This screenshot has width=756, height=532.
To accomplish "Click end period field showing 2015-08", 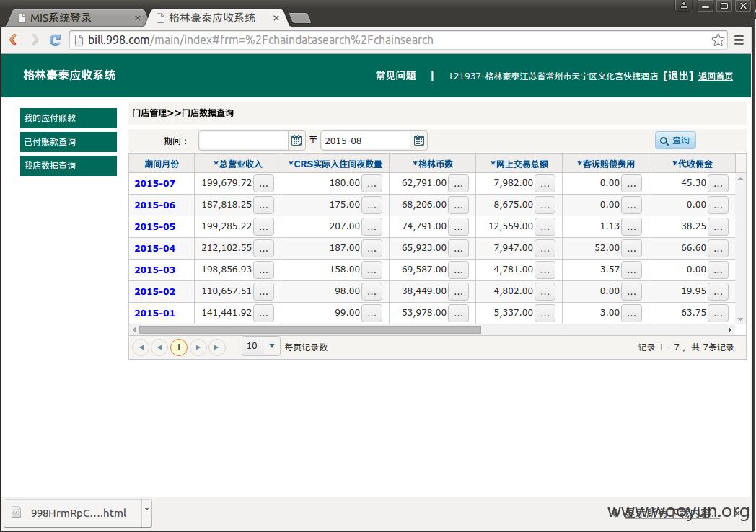I will tap(366, 141).
